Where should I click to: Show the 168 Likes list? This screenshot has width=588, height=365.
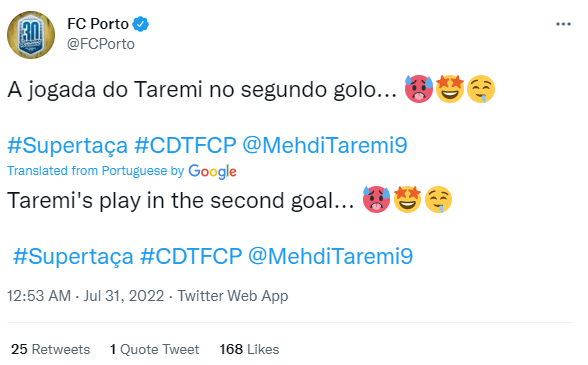[x=249, y=349]
